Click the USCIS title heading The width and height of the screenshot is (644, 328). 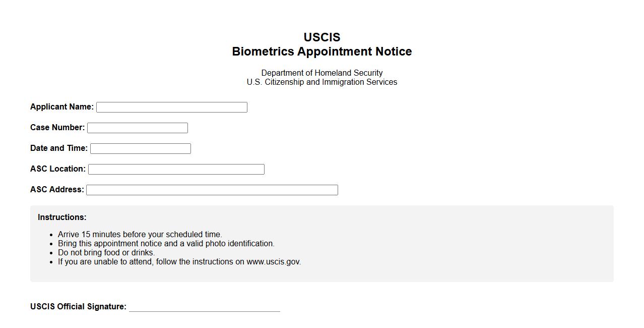pyautogui.click(x=321, y=37)
